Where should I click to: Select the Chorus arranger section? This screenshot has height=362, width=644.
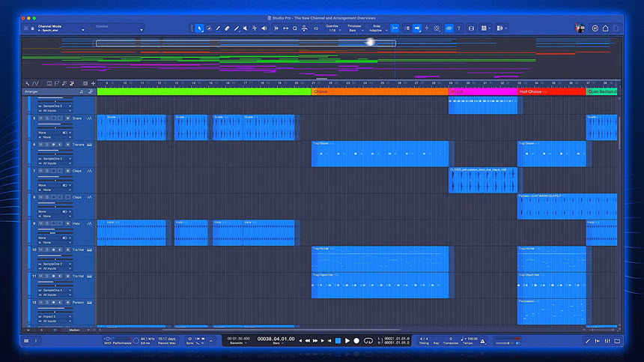[x=380, y=91]
